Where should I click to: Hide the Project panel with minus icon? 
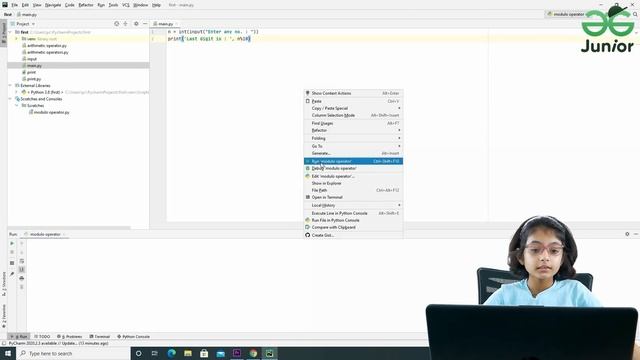tap(145, 24)
